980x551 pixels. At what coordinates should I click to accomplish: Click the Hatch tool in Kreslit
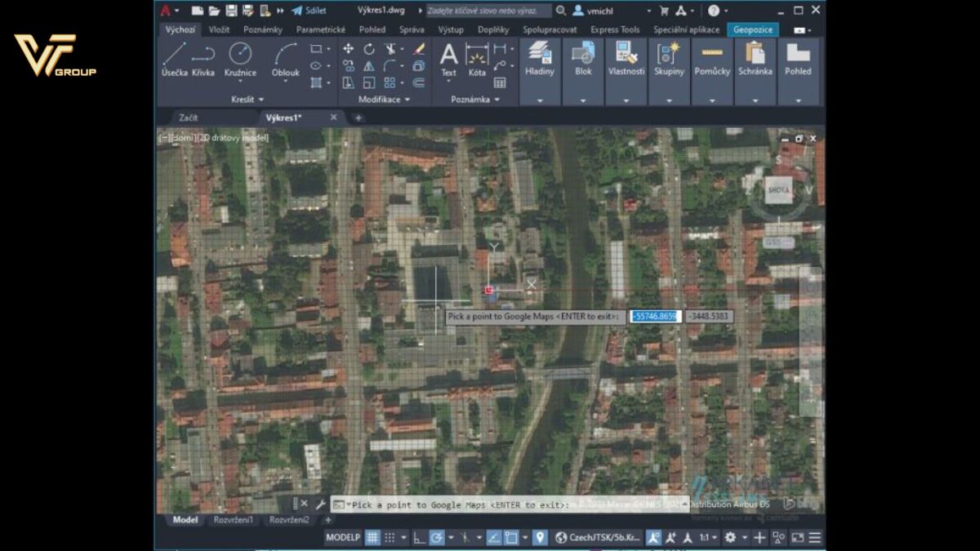coord(316,82)
